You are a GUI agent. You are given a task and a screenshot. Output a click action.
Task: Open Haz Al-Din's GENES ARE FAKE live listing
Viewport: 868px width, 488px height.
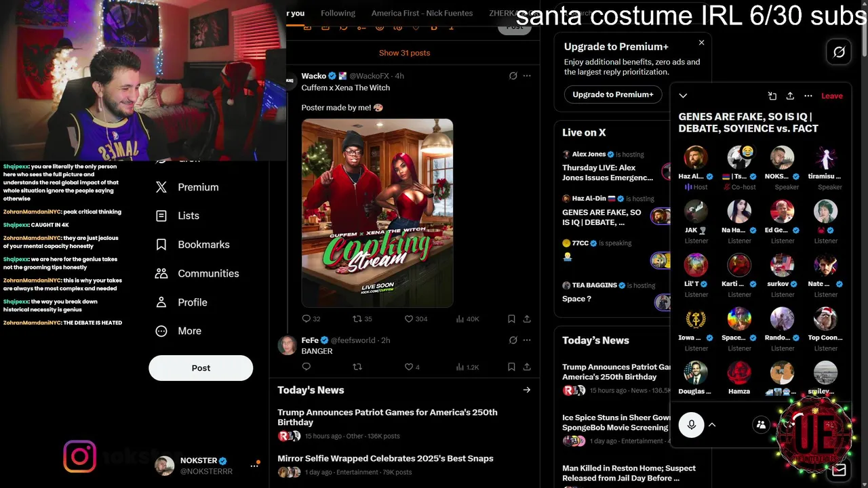tap(614, 211)
